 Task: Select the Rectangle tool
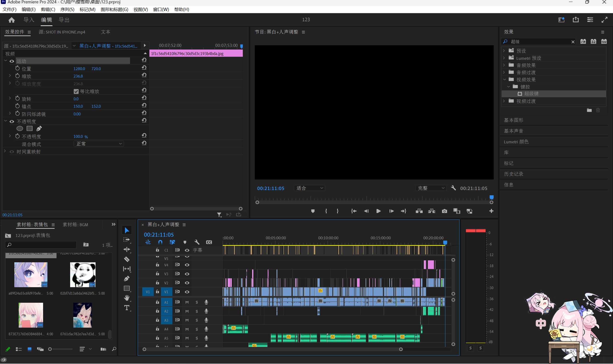click(127, 288)
